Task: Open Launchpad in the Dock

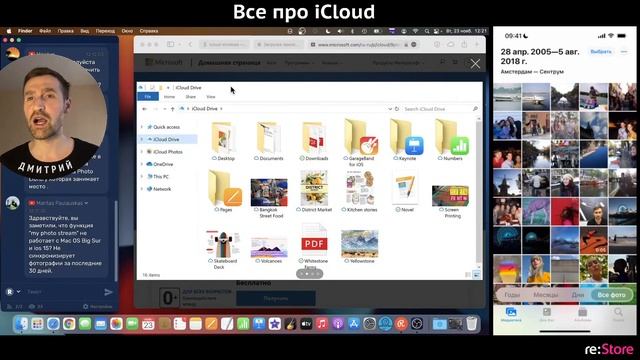Action: pyautogui.click(x=37, y=324)
